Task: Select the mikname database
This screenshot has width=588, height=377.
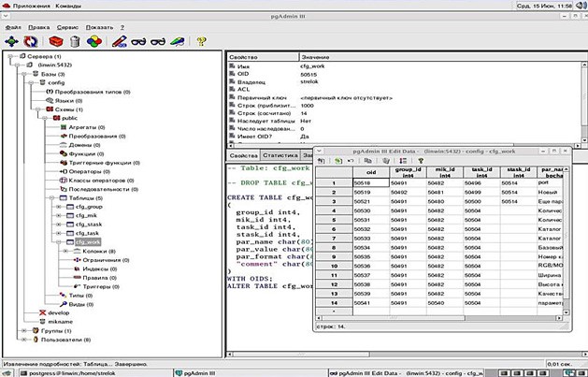Action: [x=61, y=322]
